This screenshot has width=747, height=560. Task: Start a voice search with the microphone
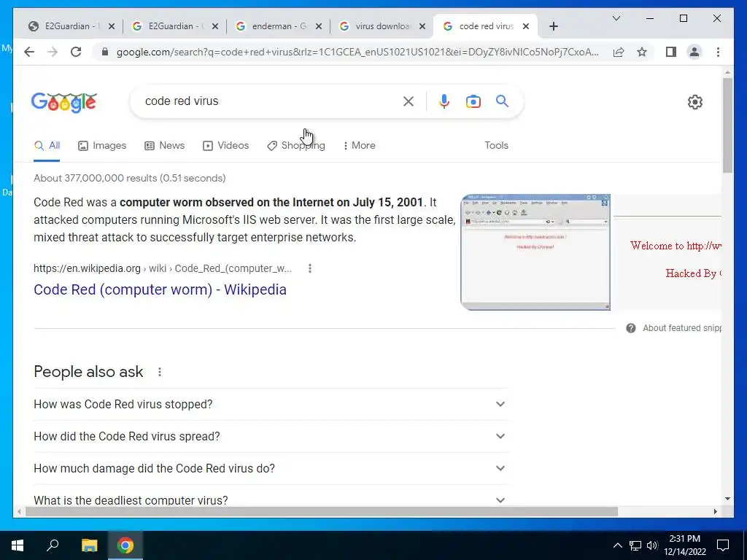click(444, 101)
